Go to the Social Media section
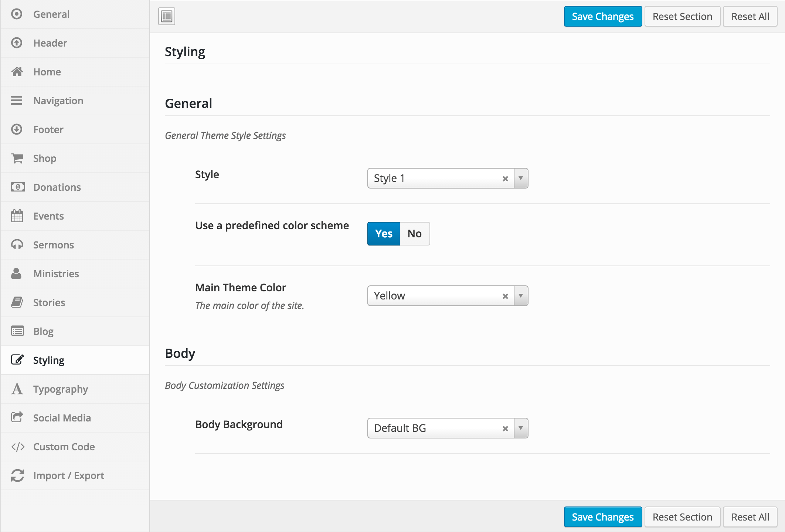This screenshot has height=532, width=785. (x=62, y=418)
